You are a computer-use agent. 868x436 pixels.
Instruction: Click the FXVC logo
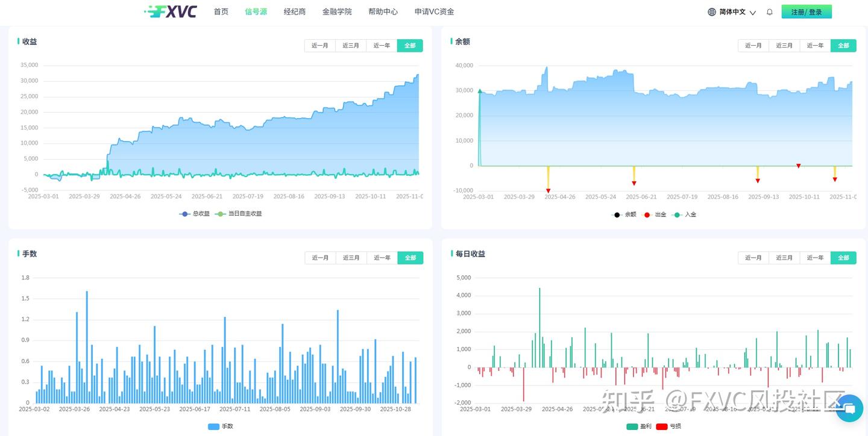click(x=171, y=11)
